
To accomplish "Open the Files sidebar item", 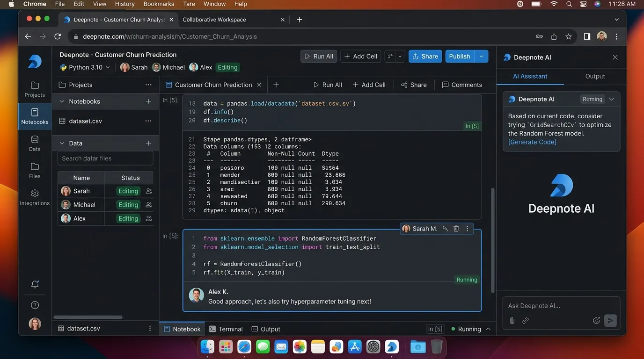I will [35, 170].
